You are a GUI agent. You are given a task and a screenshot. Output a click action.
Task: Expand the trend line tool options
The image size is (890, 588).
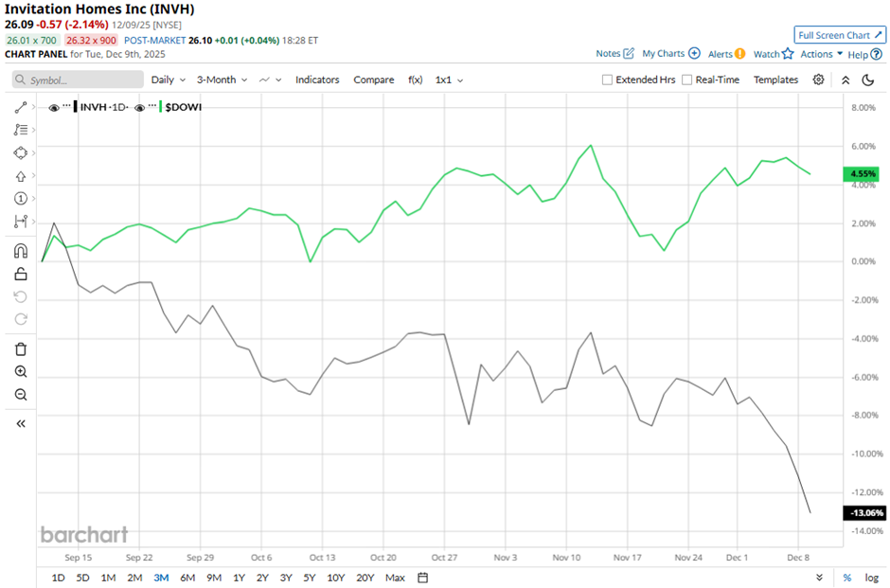pos(33,107)
